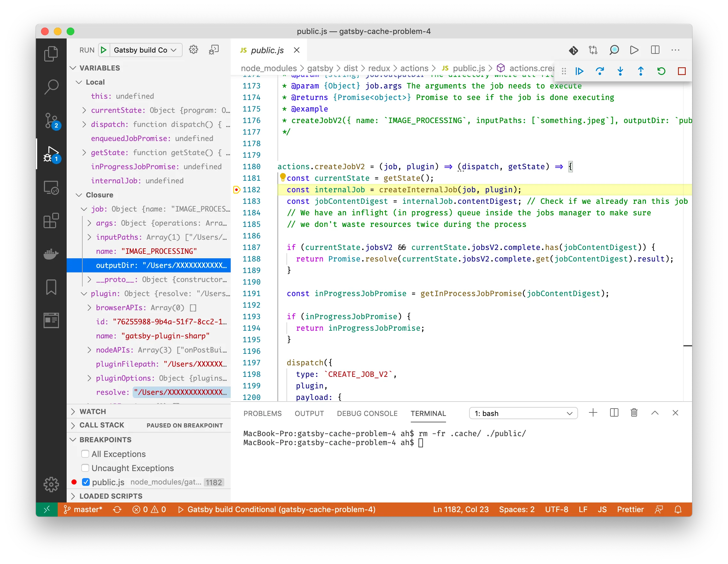This screenshot has height=564, width=728.
Task: Run code with editor play icon
Action: click(634, 50)
